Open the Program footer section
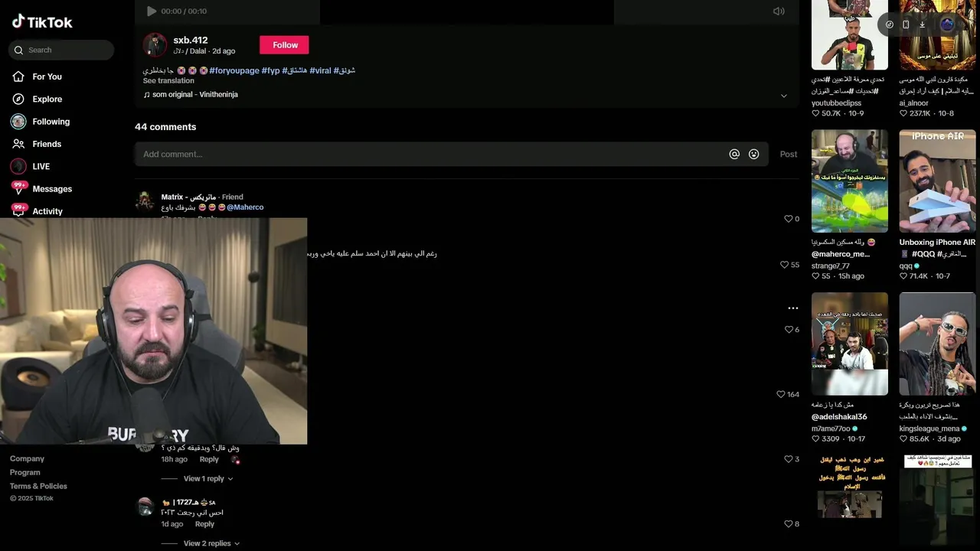 pyautogui.click(x=25, y=473)
